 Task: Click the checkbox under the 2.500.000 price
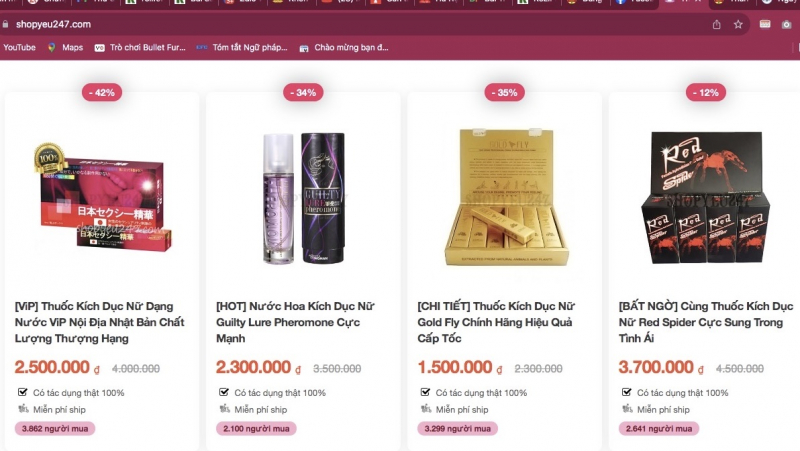pyautogui.click(x=22, y=392)
